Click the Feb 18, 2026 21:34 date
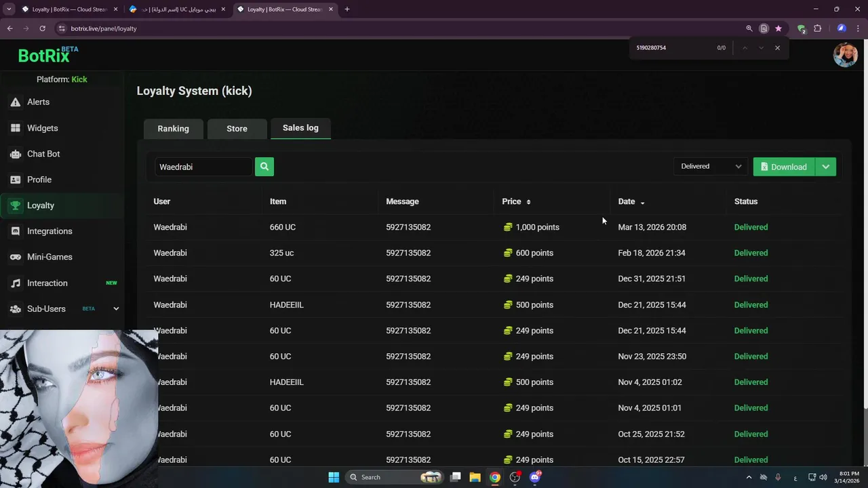868x488 pixels. [652, 253]
